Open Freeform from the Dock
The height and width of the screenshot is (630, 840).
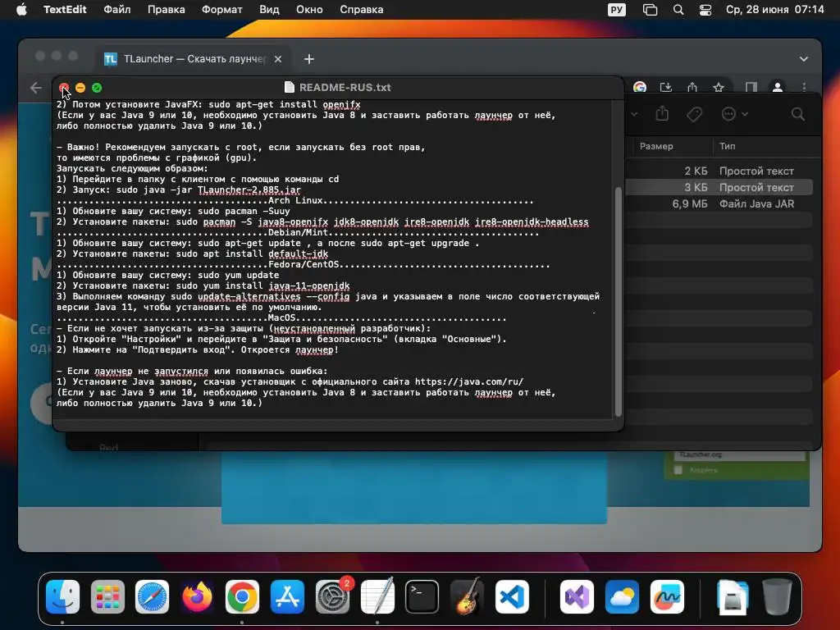point(667,597)
